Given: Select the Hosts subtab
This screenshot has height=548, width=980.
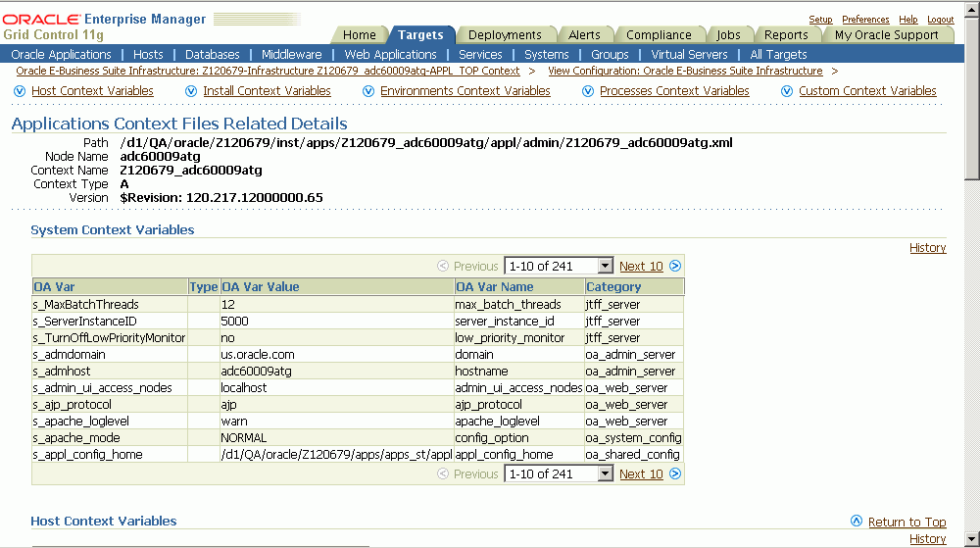Looking at the screenshot, I should coord(148,54).
